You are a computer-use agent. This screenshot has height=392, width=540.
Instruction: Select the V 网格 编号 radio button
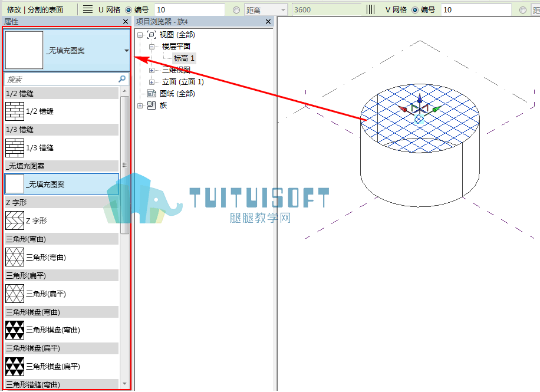coord(415,10)
